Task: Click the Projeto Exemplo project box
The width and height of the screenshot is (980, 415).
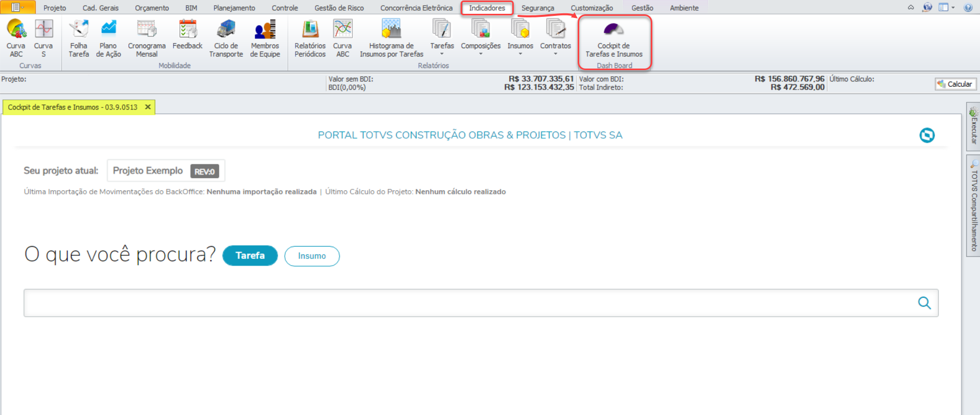Action: tap(166, 170)
